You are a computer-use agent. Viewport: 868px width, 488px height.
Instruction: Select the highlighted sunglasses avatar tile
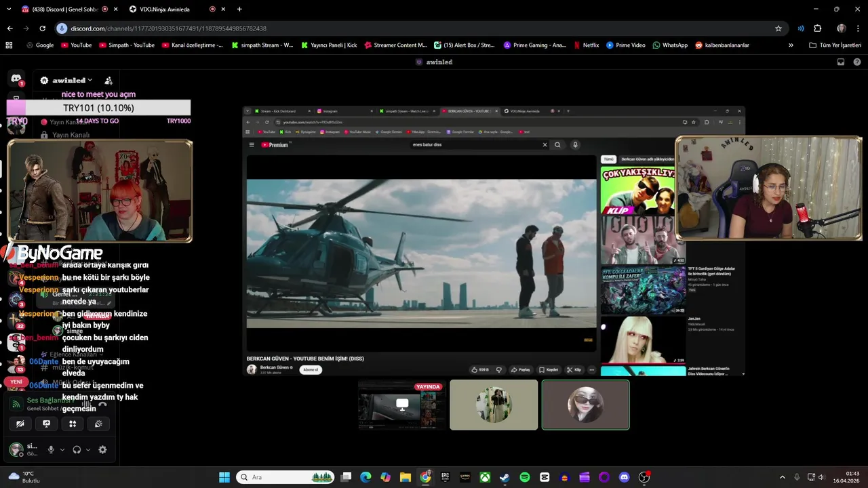[x=586, y=405]
